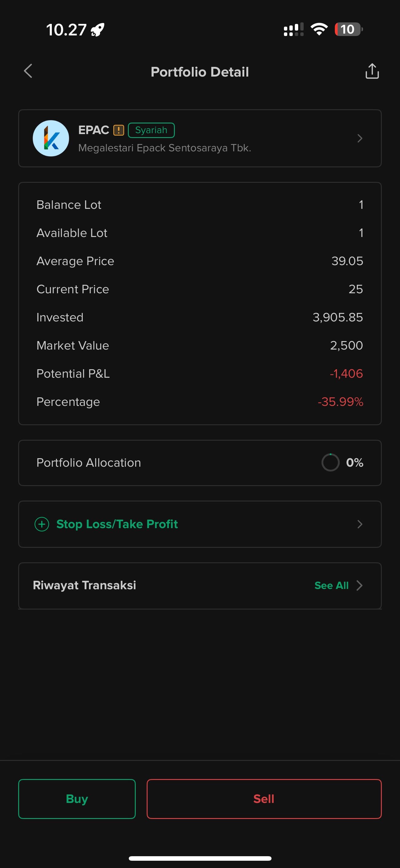Tap the battery level indicator
Screen dimensions: 400x868
pos(348,29)
